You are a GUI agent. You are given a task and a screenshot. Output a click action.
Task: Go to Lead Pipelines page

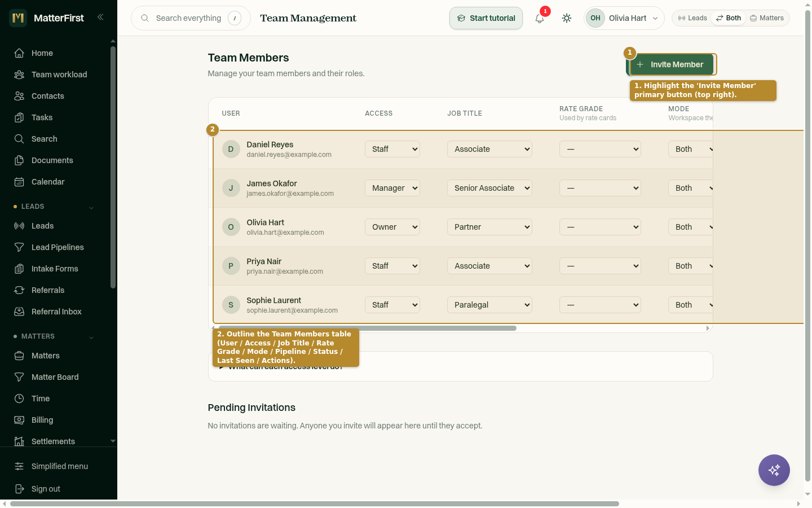(x=58, y=247)
